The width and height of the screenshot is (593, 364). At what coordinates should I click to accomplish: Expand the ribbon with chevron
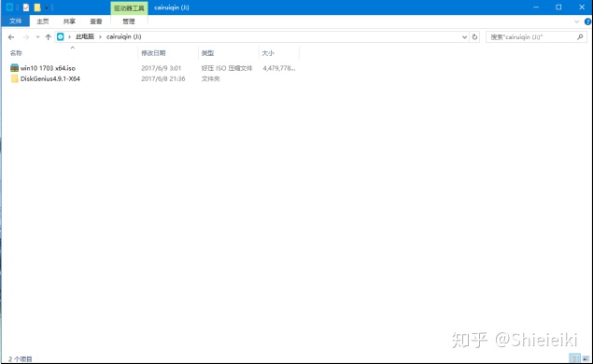pos(577,21)
